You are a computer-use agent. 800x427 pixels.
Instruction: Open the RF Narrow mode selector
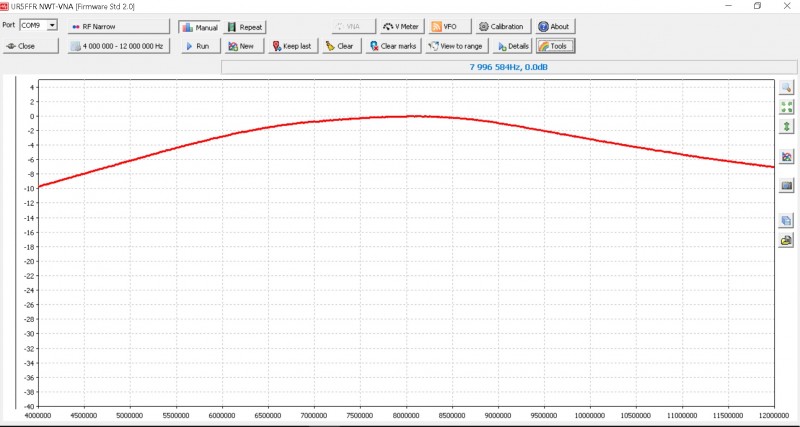click(118, 27)
